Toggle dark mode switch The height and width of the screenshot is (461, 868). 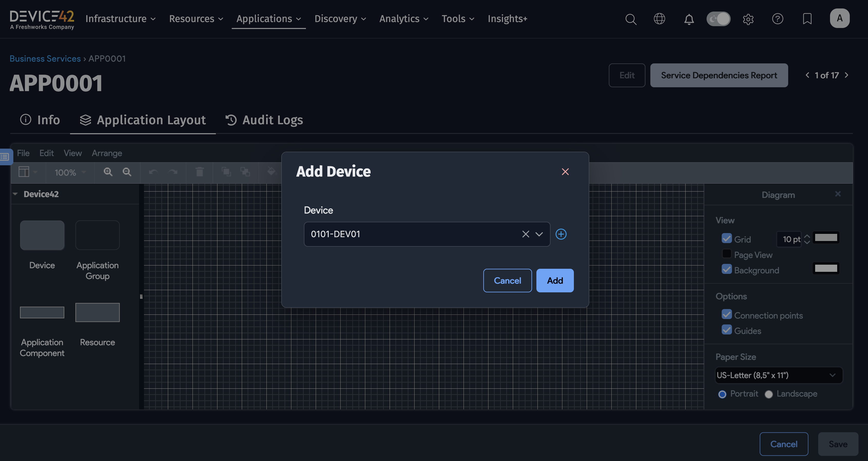(x=718, y=19)
